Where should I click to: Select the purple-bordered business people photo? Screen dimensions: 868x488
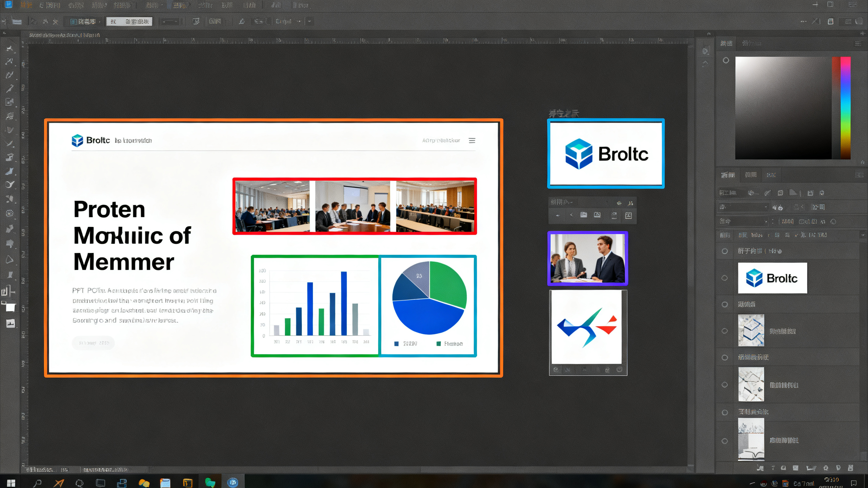588,258
